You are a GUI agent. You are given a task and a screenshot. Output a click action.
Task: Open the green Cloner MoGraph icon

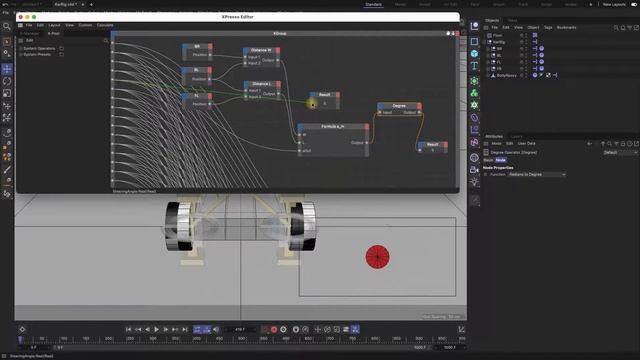coord(474,93)
